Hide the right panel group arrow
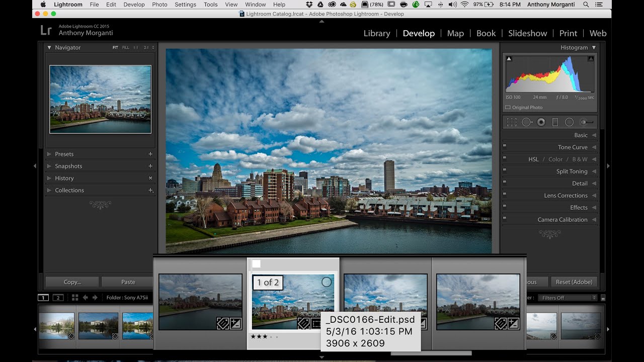Screen dimensions: 644x362 pyautogui.click(x=608, y=165)
